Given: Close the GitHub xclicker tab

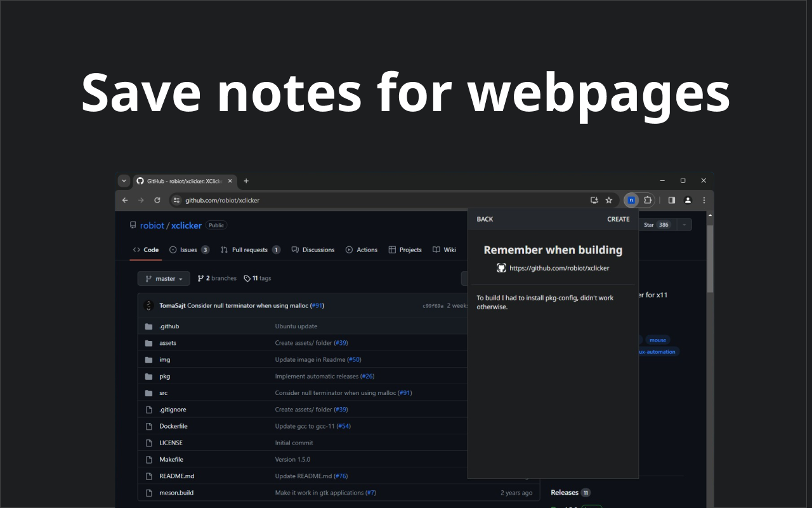Looking at the screenshot, I should (230, 181).
